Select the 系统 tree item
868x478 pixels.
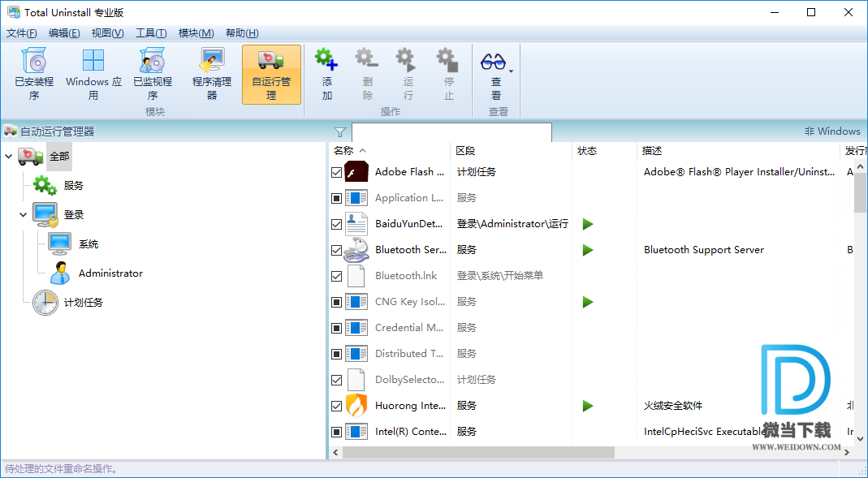point(89,244)
